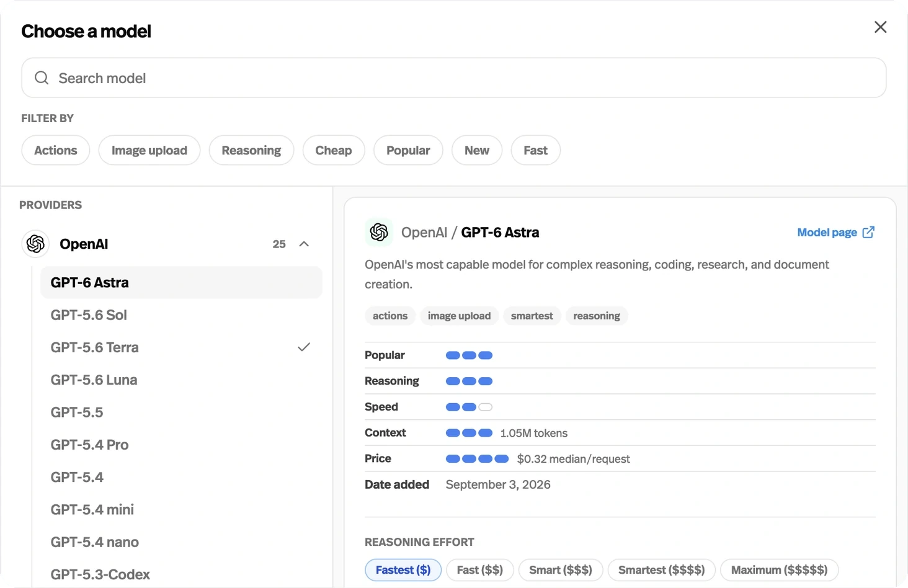Close the Choose a model dialog
908x588 pixels.
click(x=880, y=27)
